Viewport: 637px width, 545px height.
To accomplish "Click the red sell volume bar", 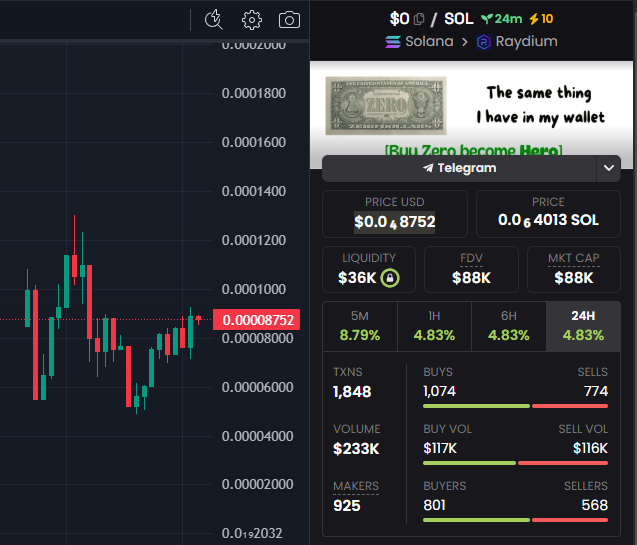I will 563,463.
